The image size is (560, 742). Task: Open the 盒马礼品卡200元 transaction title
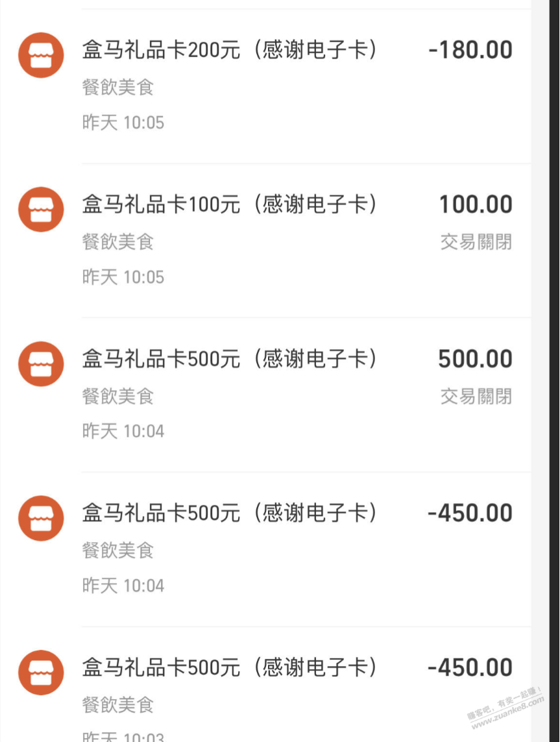(230, 50)
